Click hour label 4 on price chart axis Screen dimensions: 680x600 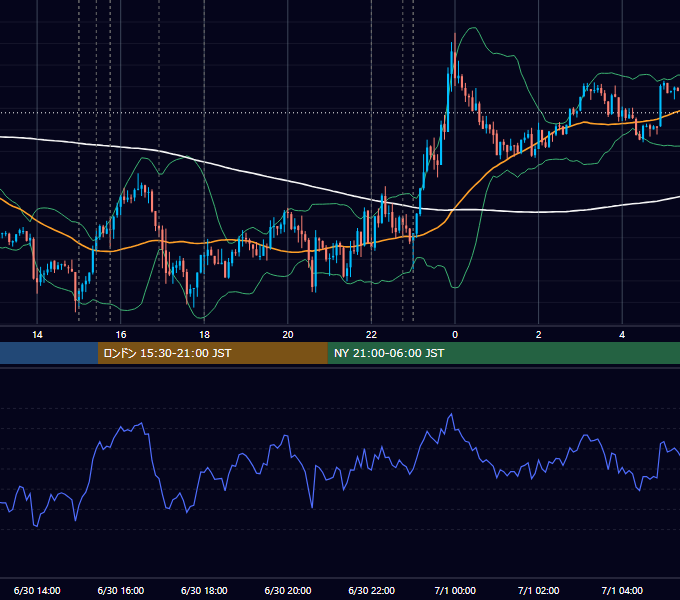(622, 335)
